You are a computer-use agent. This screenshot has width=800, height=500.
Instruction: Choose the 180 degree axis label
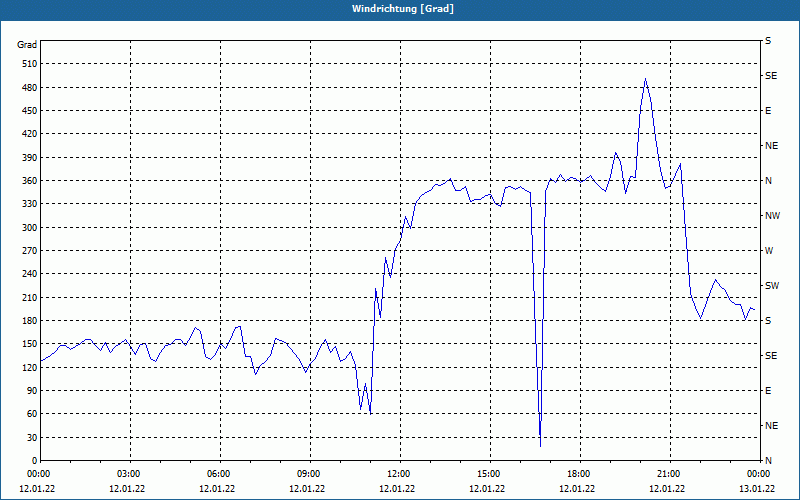coord(30,321)
